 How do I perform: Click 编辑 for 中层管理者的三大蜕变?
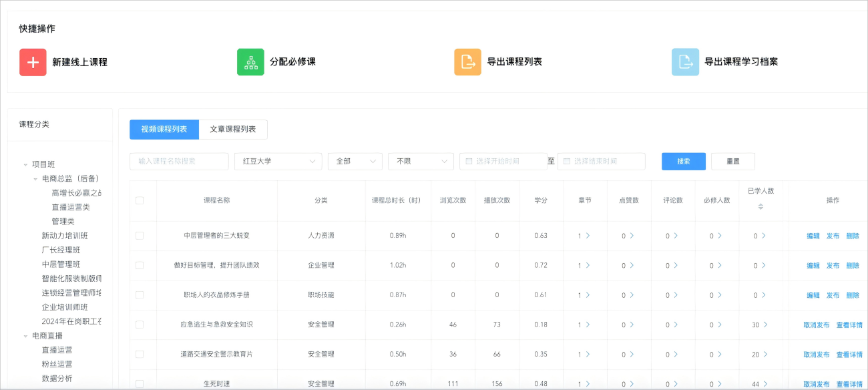coord(813,236)
